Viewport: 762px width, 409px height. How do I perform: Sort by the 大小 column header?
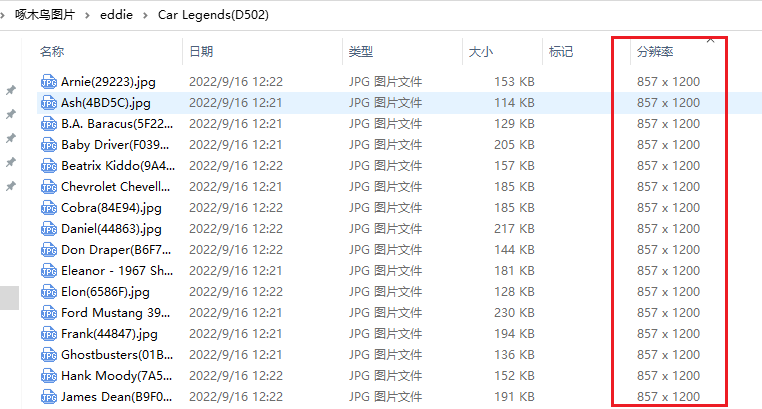click(x=481, y=51)
